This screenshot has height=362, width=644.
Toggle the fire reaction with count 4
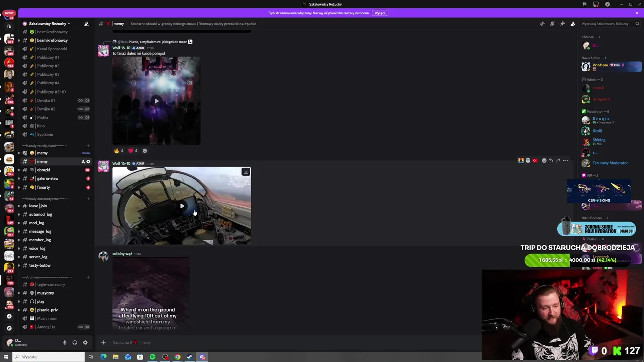(119, 151)
